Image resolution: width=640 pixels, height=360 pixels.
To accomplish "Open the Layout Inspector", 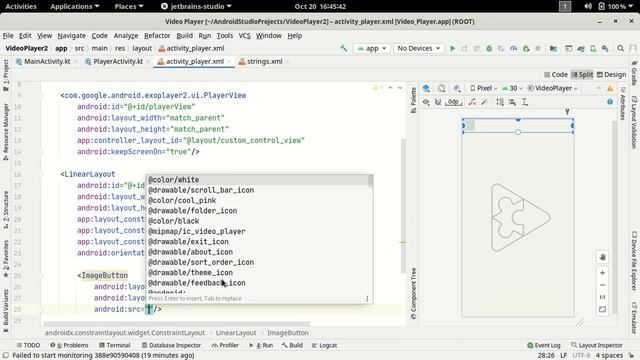I will pyautogui.click(x=596, y=345).
